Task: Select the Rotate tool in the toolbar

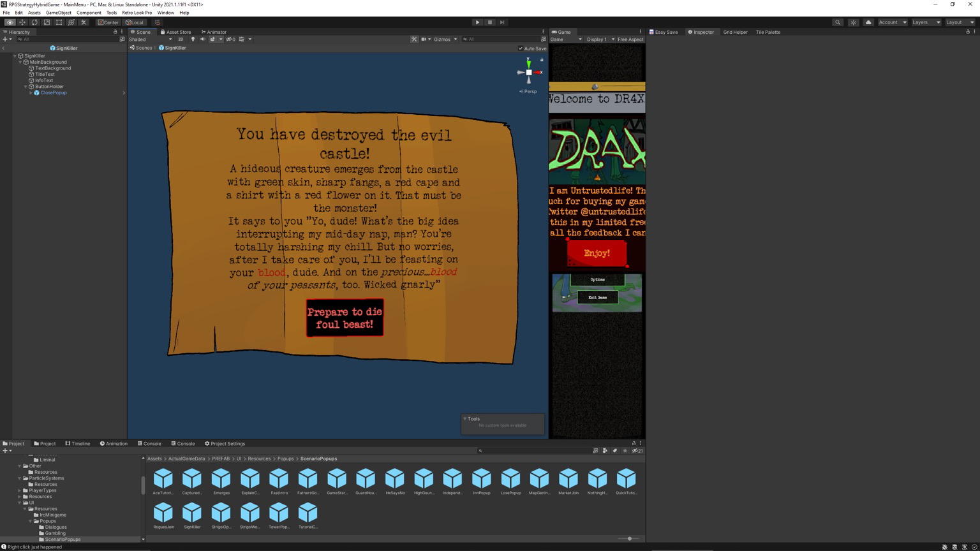Action: 34,22
